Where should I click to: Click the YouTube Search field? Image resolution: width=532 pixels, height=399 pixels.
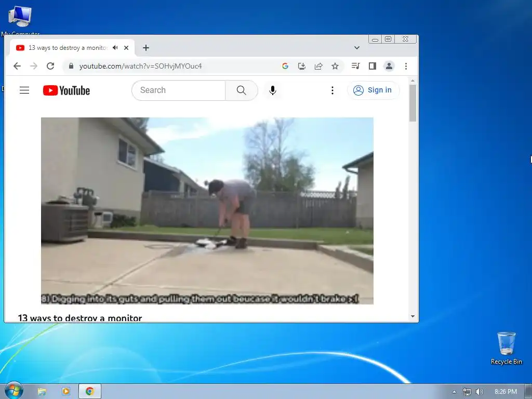(179, 90)
